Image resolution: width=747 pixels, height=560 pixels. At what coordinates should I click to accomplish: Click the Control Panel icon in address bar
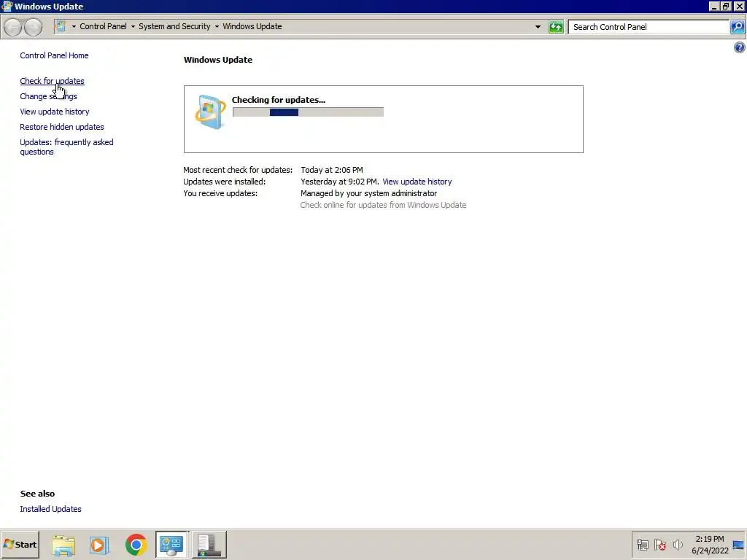pos(61,26)
